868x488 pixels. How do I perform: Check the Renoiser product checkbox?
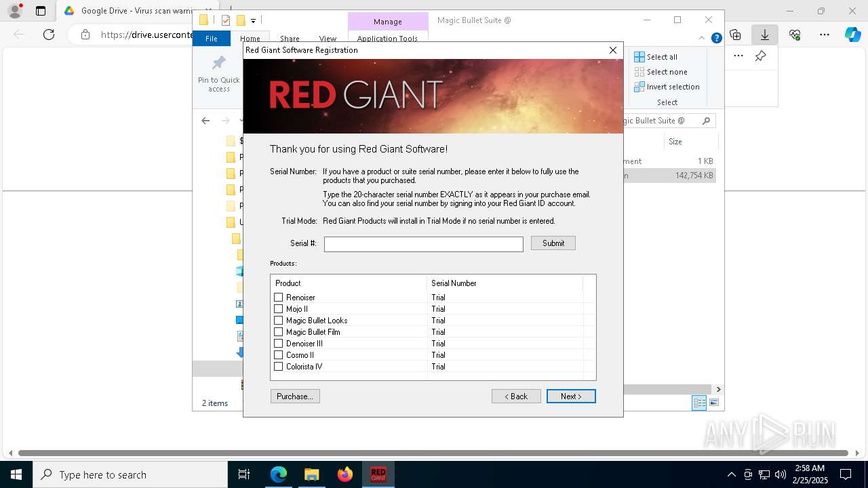pyautogui.click(x=278, y=298)
